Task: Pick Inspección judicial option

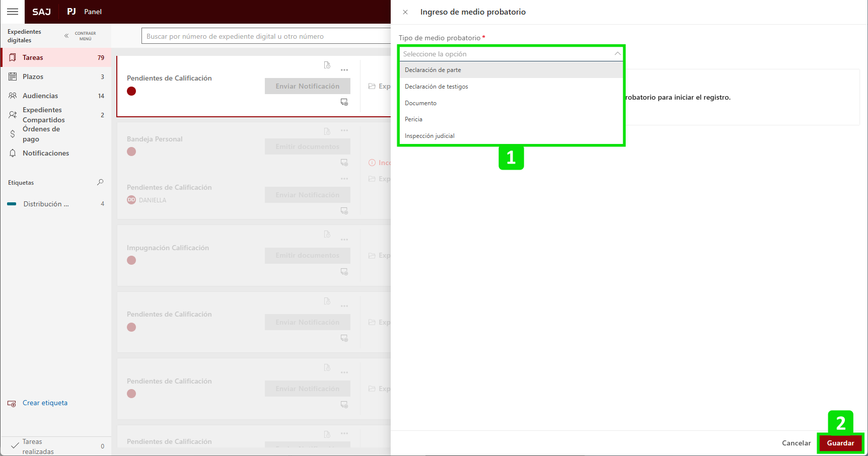Action: pos(429,136)
